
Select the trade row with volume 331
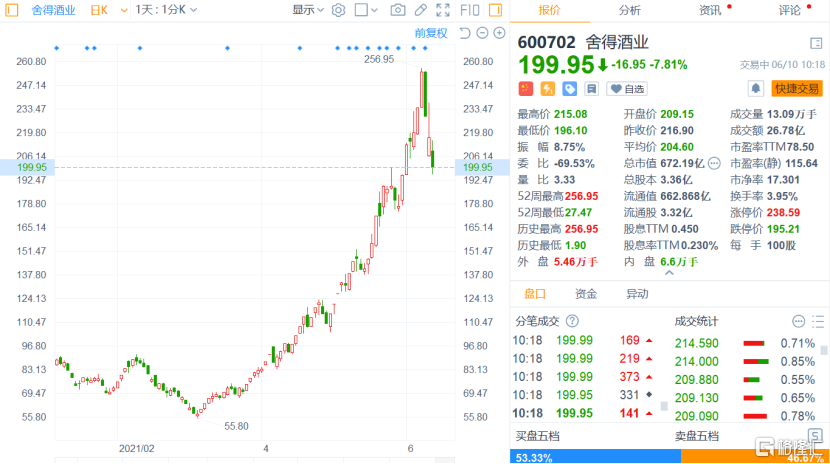click(583, 395)
